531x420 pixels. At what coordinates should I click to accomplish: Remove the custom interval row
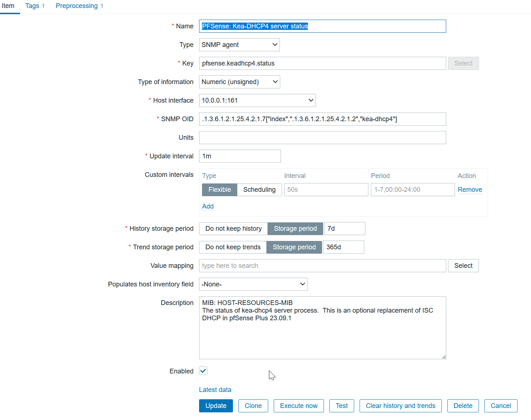(x=469, y=190)
